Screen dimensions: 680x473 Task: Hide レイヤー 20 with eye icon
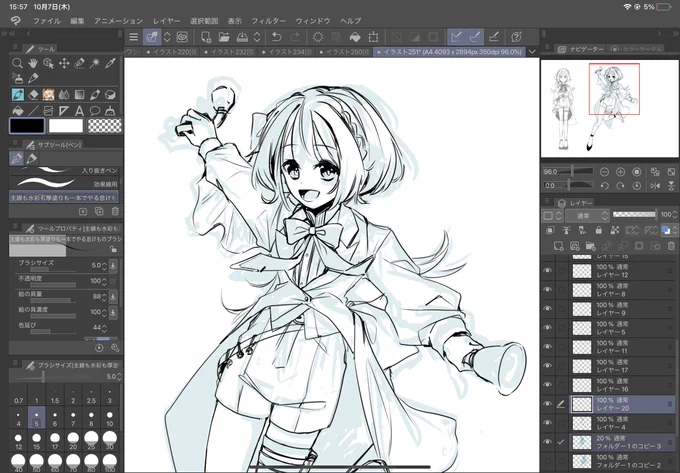coord(548,404)
